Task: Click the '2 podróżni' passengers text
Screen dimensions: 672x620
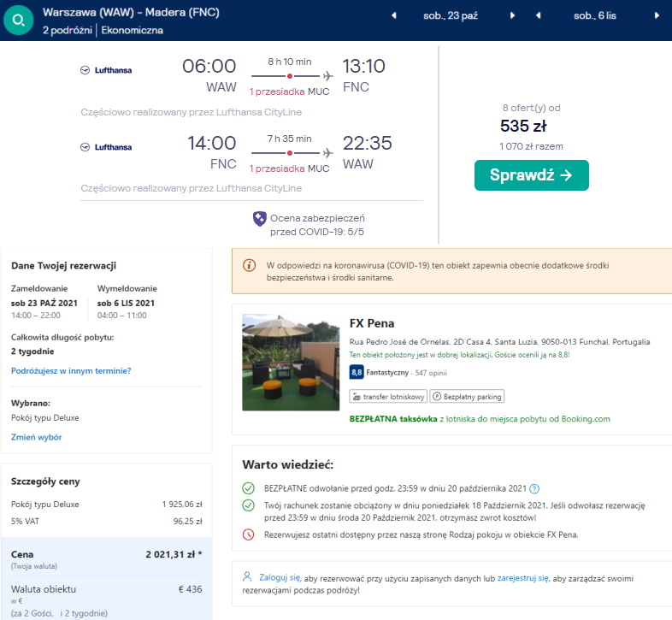Action: 68,30
